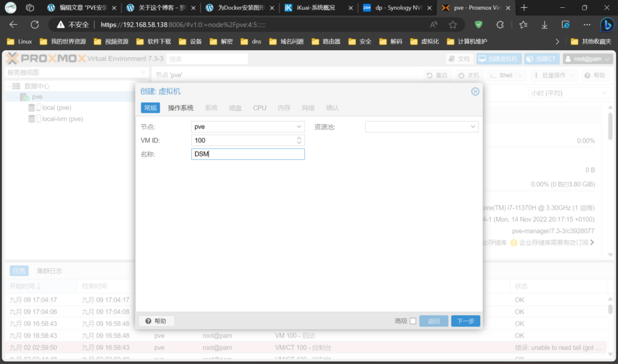The image size is (618, 364).
Task: Click the name (名称) input field
Action: [x=247, y=154]
